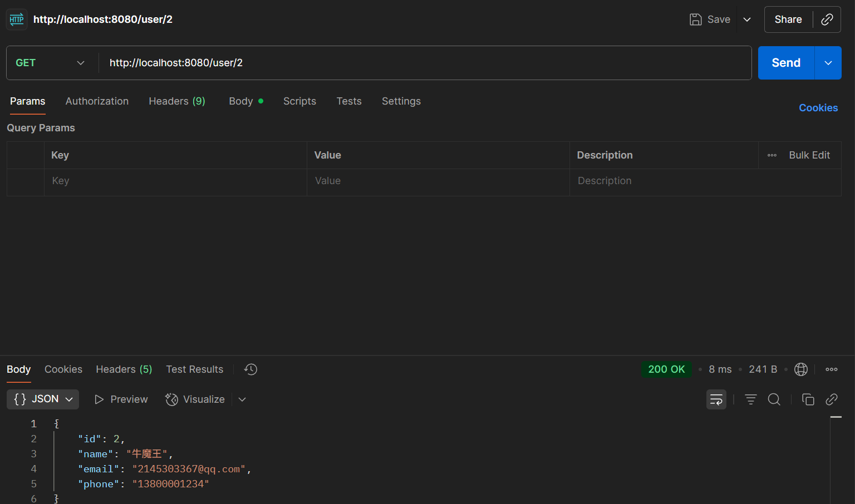Switch to the Headers (9) tab
The width and height of the screenshot is (855, 504).
[176, 101]
